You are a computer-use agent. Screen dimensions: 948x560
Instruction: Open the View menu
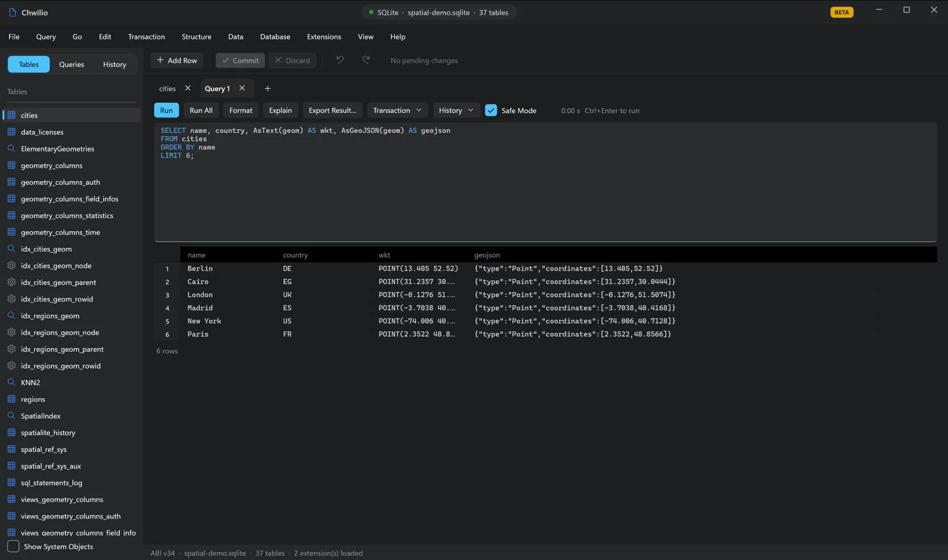pyautogui.click(x=366, y=37)
